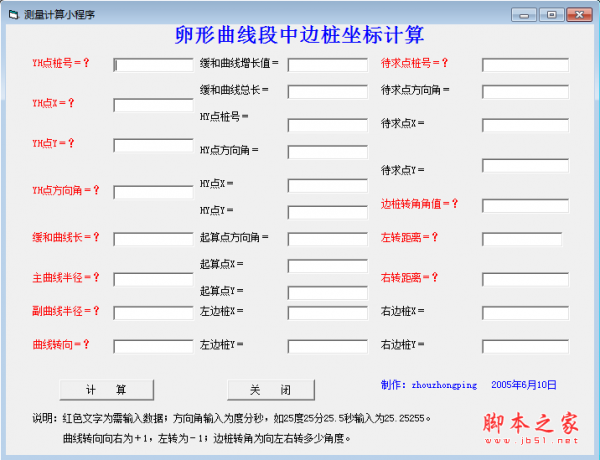Focus the 待求点方向角 field

(x=525, y=92)
